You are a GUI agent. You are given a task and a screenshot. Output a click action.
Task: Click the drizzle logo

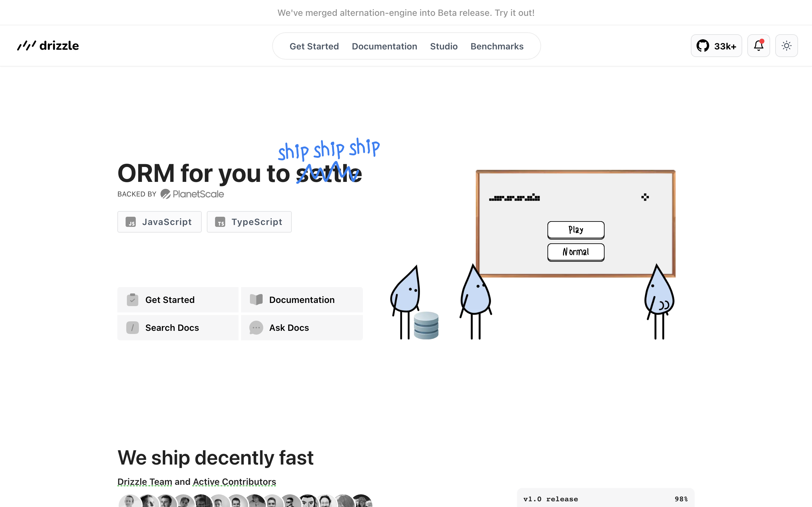[x=48, y=46]
